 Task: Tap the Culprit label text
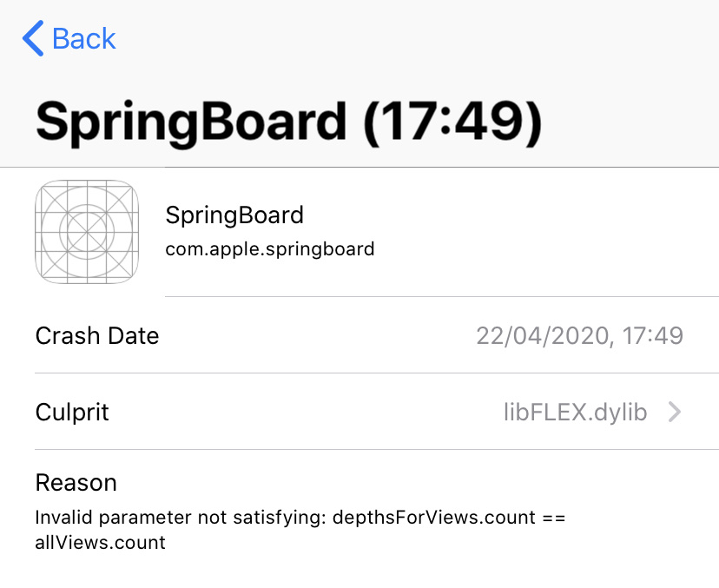(x=72, y=413)
